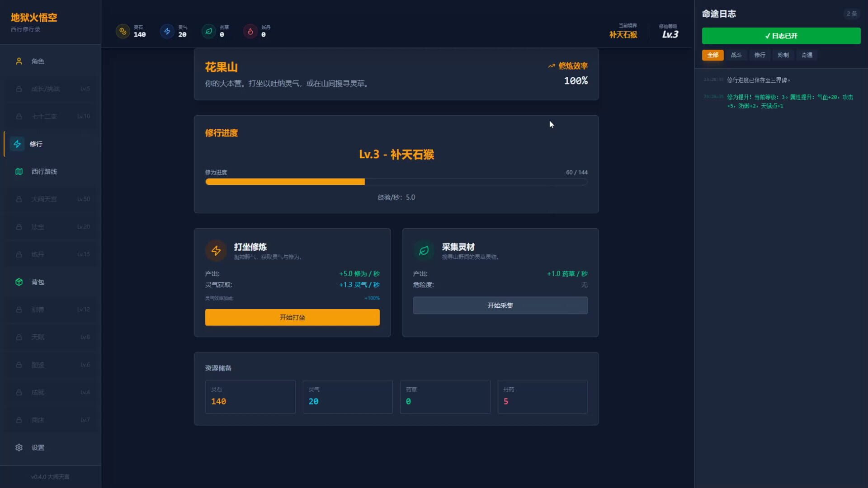Switch to the 奇遇 log filter tab
Screen dimensions: 868x488
(x=807, y=55)
